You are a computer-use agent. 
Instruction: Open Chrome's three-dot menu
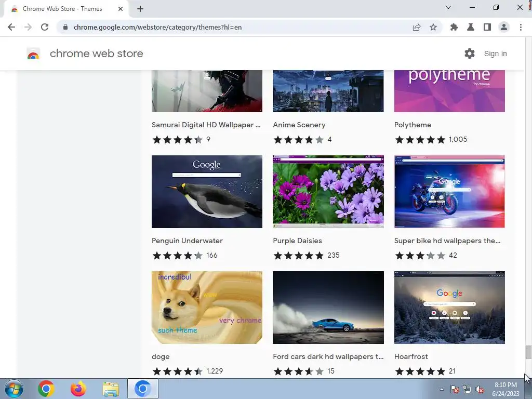[521, 27]
